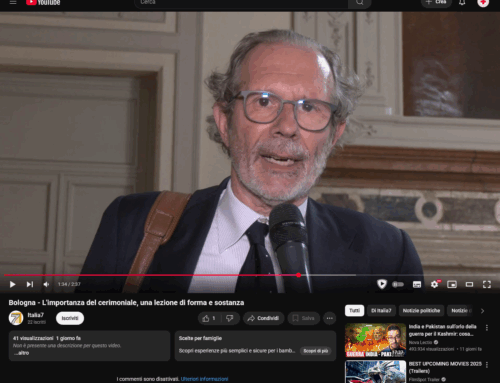Viewport: 500px width, 383px height.
Task: Mute the video volume
Action: (46, 284)
